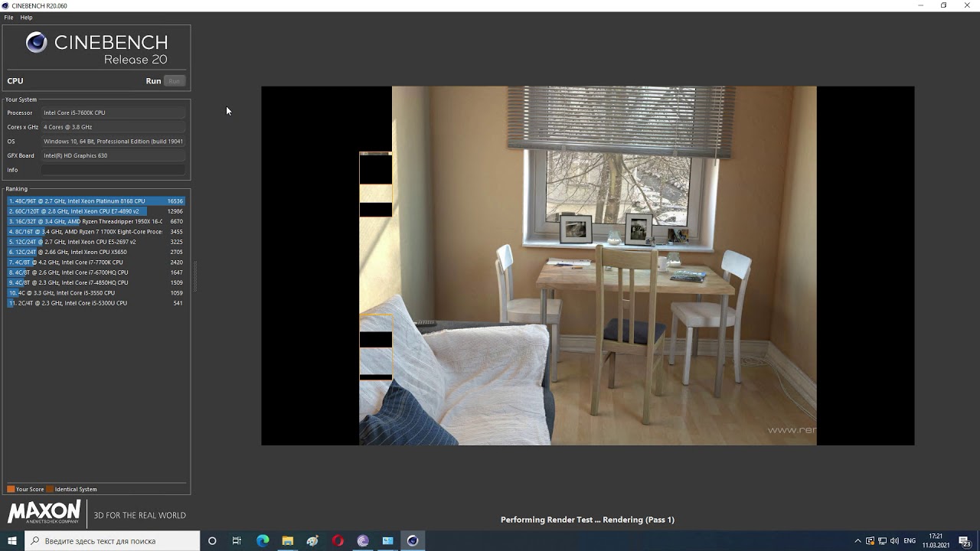Image resolution: width=980 pixels, height=551 pixels.
Task: Click the Cores x GHz field
Action: [x=113, y=127]
